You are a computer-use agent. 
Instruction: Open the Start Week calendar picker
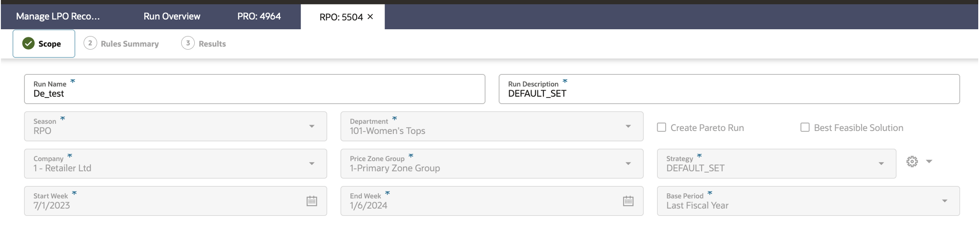point(311,201)
